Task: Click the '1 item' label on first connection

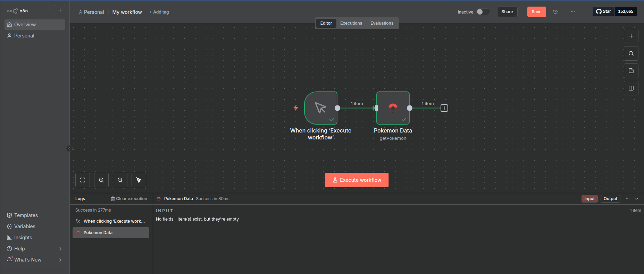Action: (357, 104)
